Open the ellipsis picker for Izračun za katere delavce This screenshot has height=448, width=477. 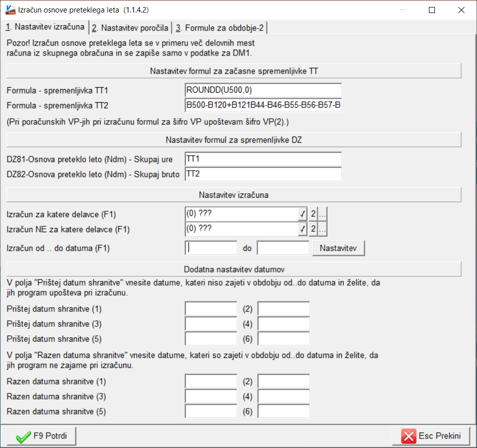[x=323, y=214]
